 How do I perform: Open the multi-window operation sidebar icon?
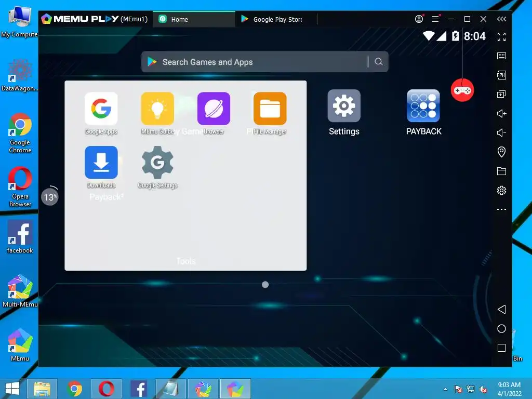pyautogui.click(x=501, y=94)
